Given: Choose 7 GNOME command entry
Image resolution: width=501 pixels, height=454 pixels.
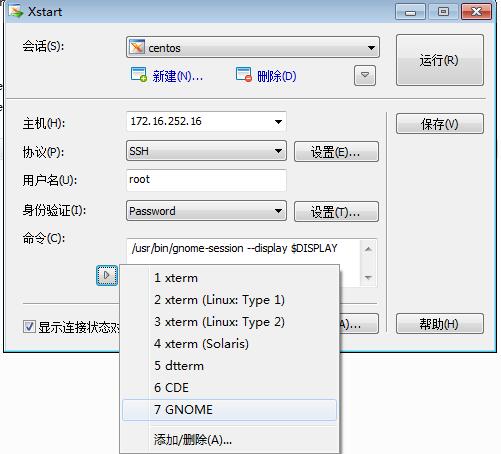Looking at the screenshot, I should pos(229,410).
